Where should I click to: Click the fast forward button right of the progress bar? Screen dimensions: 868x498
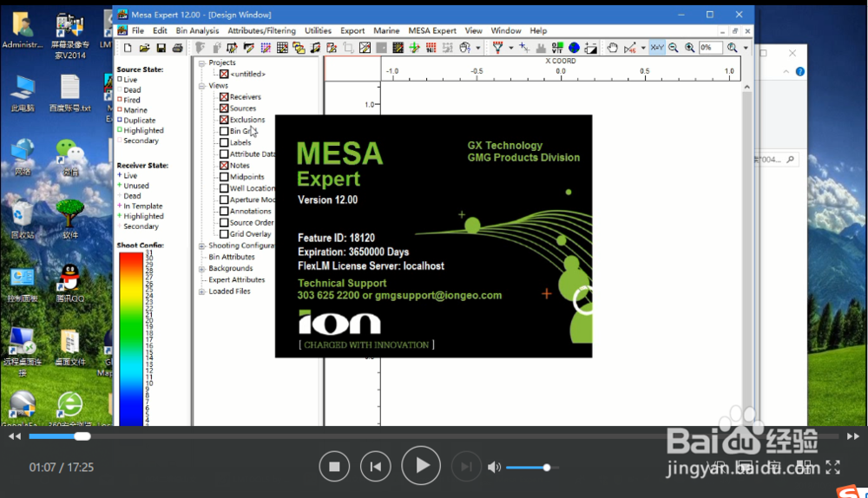(x=853, y=436)
